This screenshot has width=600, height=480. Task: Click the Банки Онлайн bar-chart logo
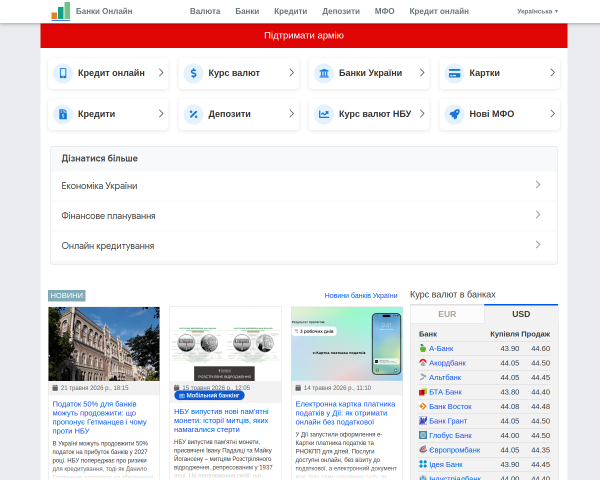60,11
